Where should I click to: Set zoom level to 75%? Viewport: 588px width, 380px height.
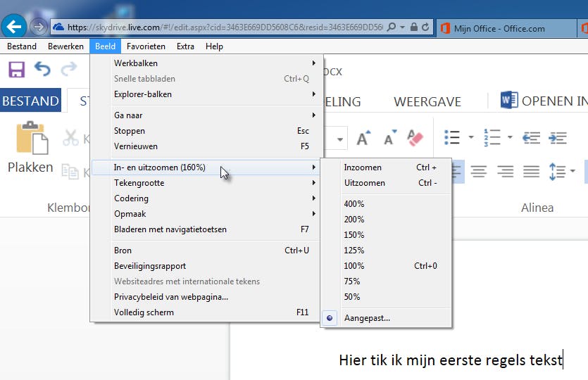point(387,281)
